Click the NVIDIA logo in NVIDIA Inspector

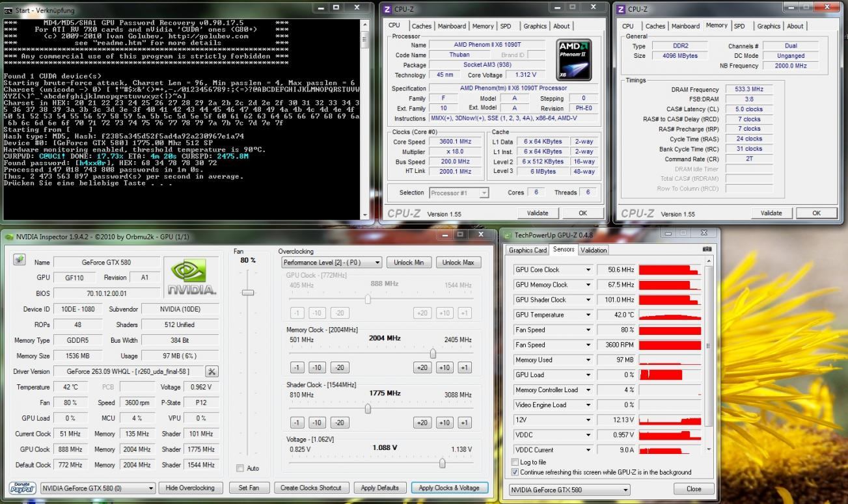[191, 277]
